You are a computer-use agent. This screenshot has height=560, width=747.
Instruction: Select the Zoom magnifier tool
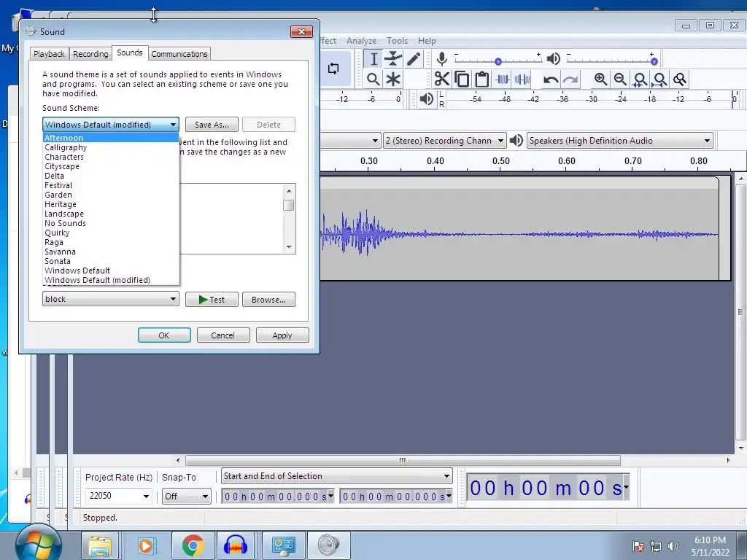373,79
